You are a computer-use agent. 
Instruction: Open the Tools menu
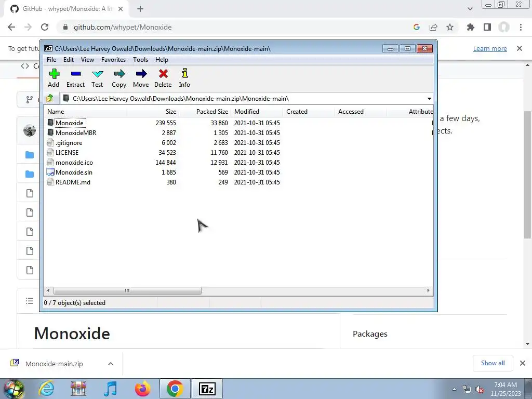(140, 60)
